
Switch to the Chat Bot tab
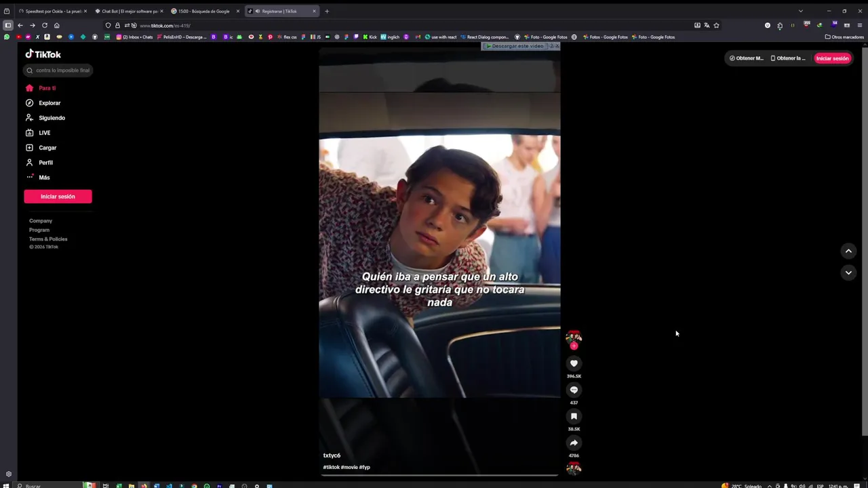pos(129,12)
